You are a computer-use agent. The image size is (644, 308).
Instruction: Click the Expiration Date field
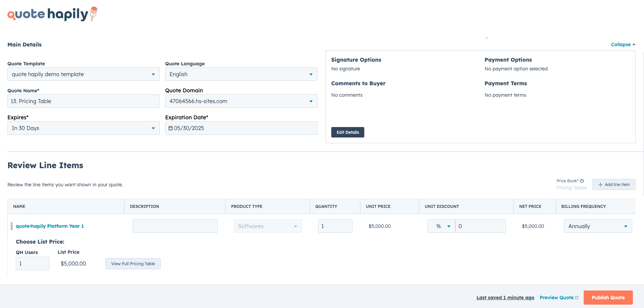click(241, 128)
